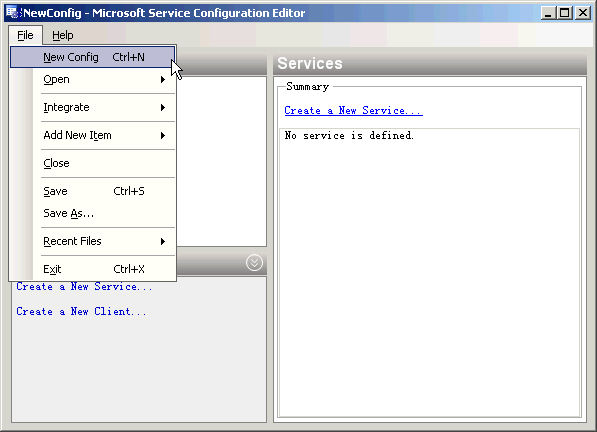
Task: Maximize the Service Configuration Editor window
Action: coord(565,13)
